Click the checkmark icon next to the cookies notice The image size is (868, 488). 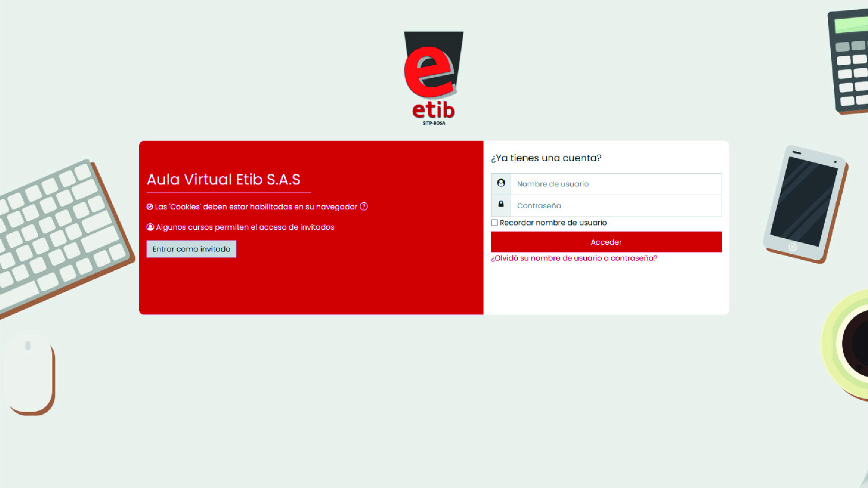coord(150,207)
